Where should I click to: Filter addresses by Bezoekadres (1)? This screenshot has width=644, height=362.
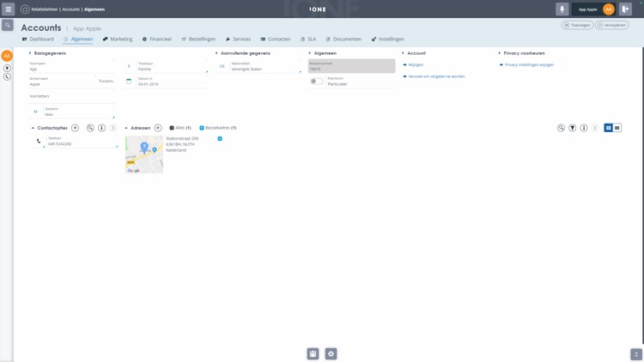tap(218, 128)
